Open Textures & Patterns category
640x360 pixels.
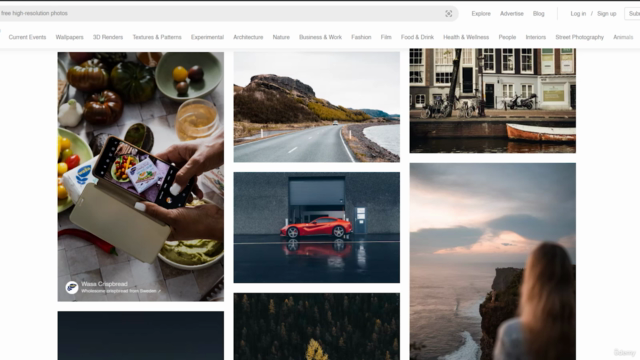[x=157, y=37]
